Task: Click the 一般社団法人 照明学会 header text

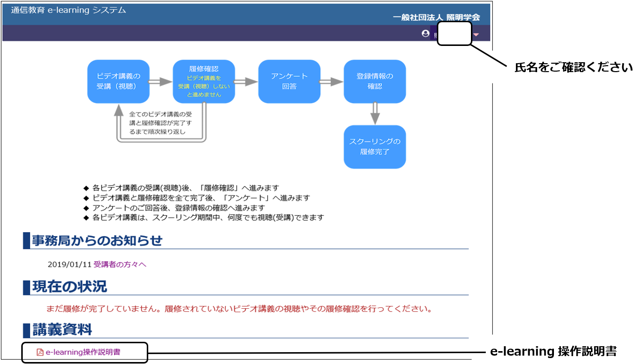Action: (x=436, y=17)
